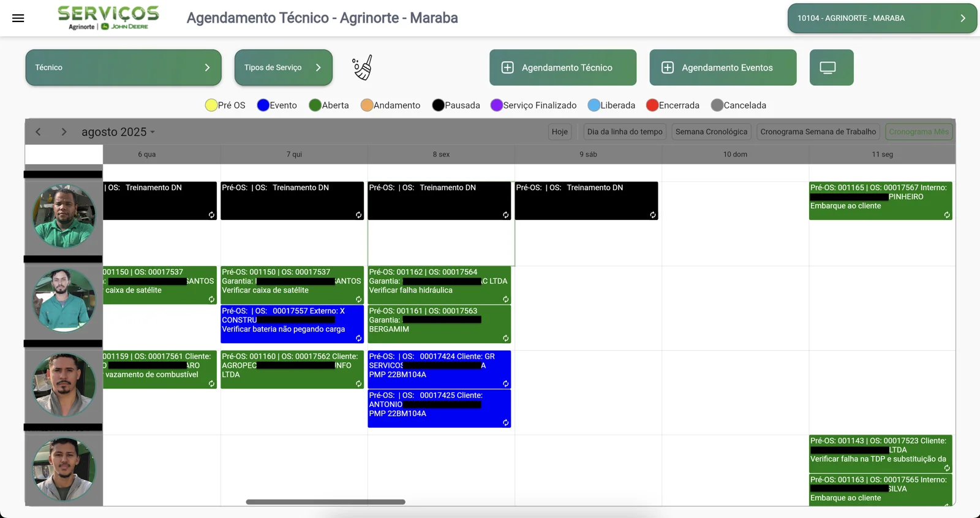Open the Técnico filter dropdown

click(x=123, y=67)
